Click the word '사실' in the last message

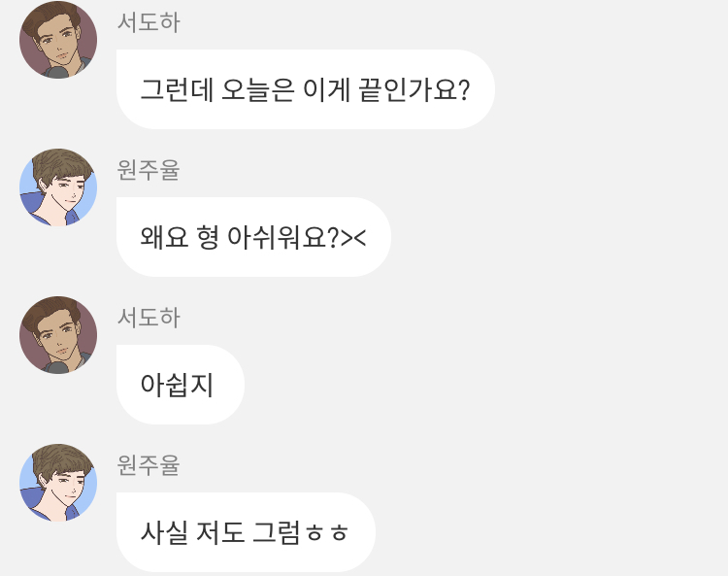[164, 533]
